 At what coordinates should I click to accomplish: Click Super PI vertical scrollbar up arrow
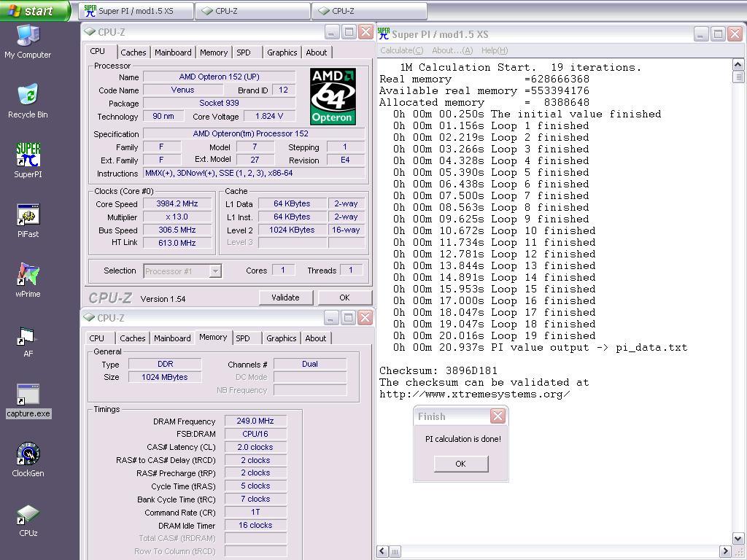tap(738, 65)
